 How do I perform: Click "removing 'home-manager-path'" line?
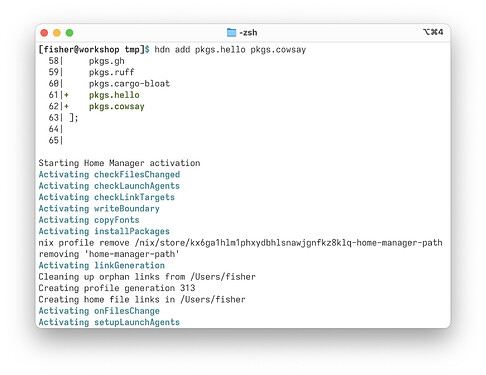point(109,254)
